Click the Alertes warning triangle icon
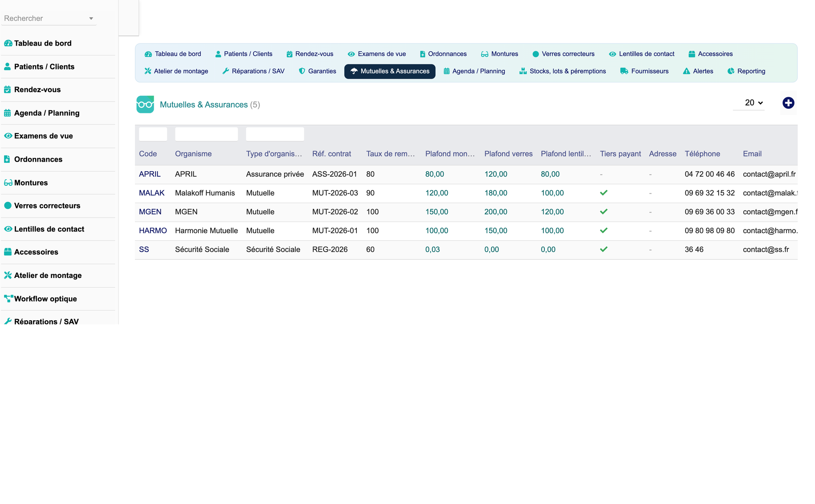Image resolution: width=815 pixels, height=504 pixels. (686, 71)
